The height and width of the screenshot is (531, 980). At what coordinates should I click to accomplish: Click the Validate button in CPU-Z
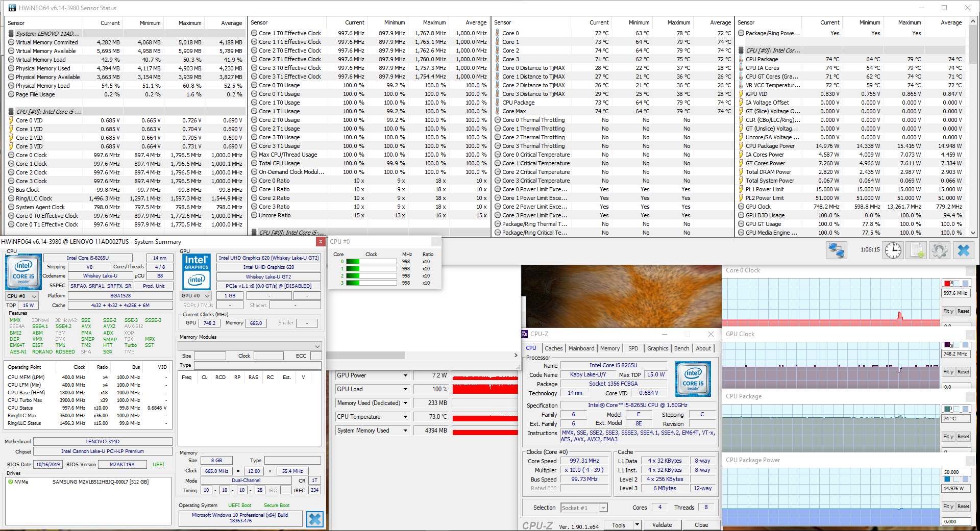point(662,525)
